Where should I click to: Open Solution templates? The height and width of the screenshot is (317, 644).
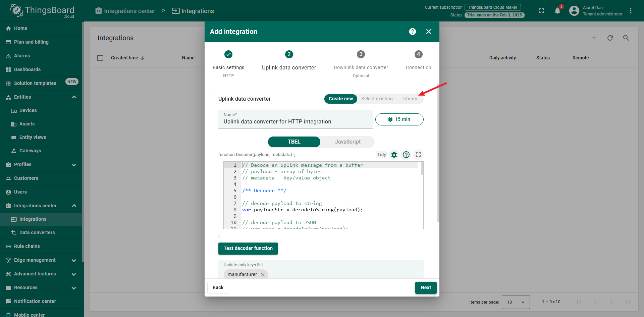pos(41,83)
